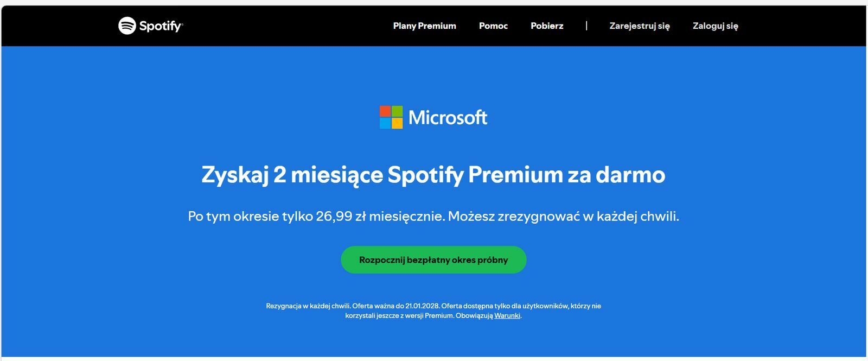Open the Plany Premium menu item
868x361 pixels.
424,26
